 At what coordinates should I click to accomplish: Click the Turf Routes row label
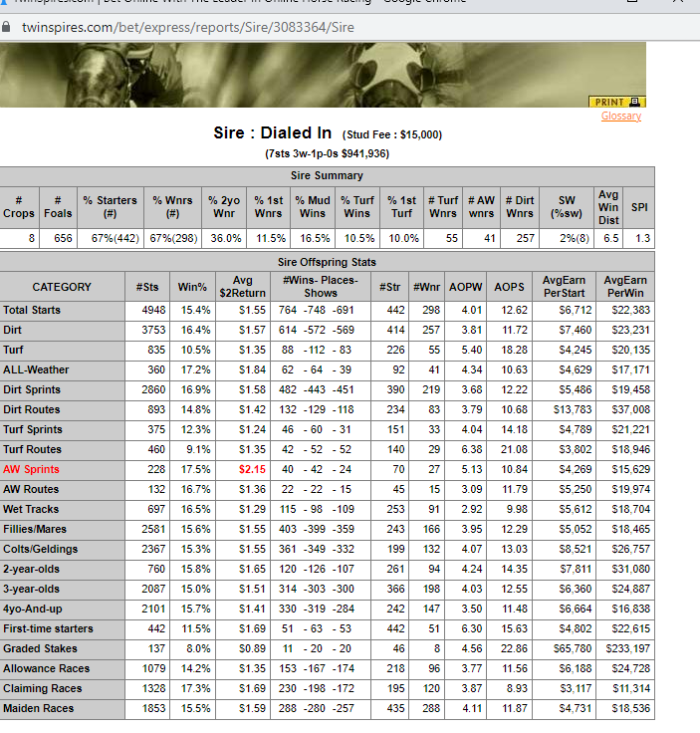[32, 450]
